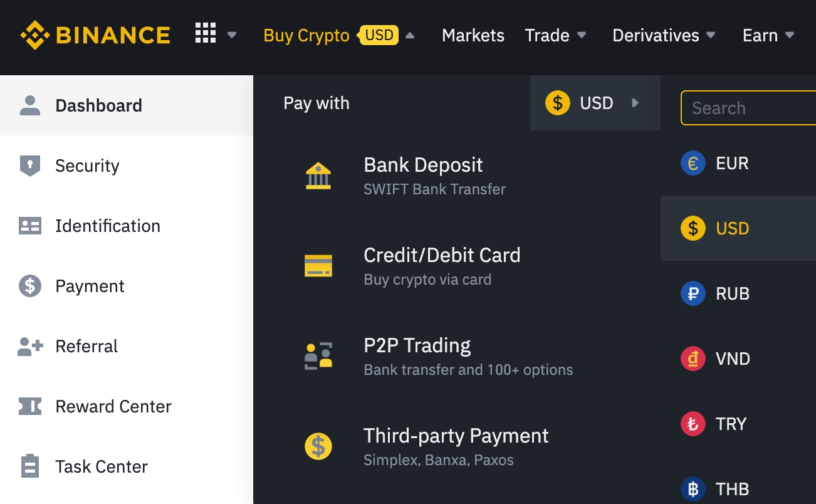Viewport: 816px width, 504px height.
Task: Click the Third-party Payment dollar icon
Action: tap(318, 446)
